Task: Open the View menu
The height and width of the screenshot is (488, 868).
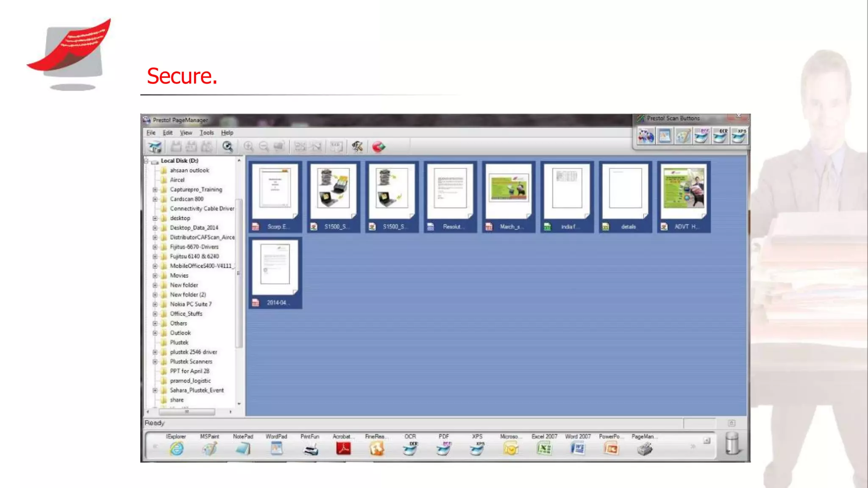Action: click(x=186, y=133)
